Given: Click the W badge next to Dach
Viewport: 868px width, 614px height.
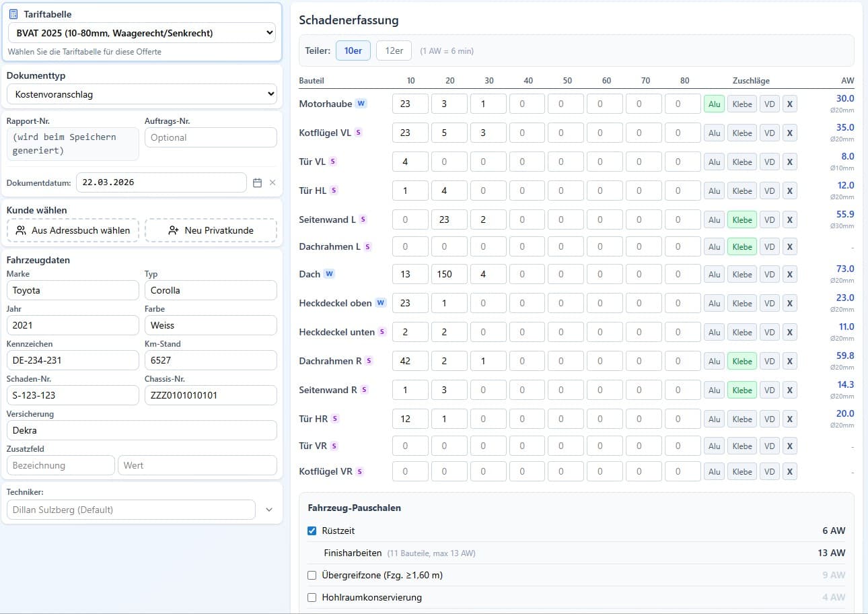Looking at the screenshot, I should (x=329, y=274).
